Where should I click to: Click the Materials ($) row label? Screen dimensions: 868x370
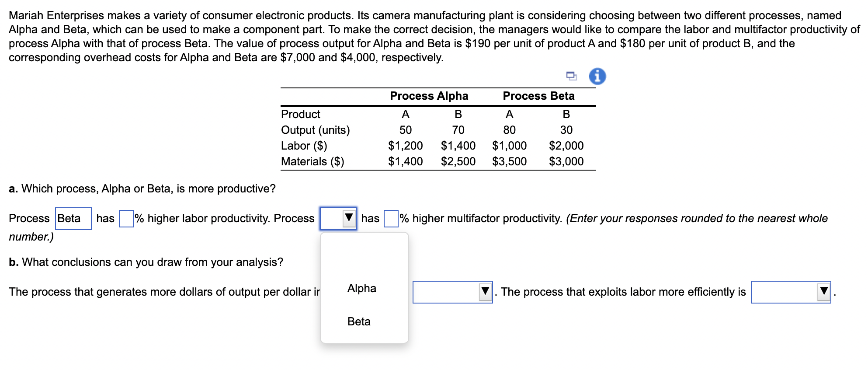(x=312, y=161)
